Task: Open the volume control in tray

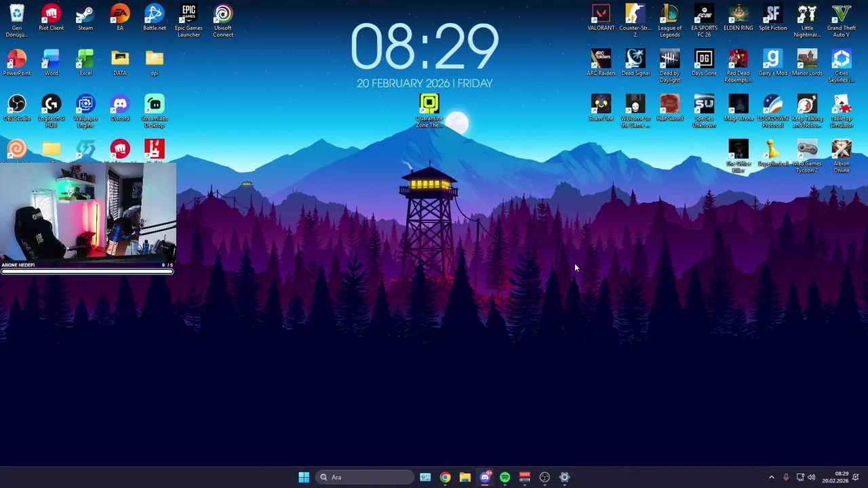Action: [811, 477]
